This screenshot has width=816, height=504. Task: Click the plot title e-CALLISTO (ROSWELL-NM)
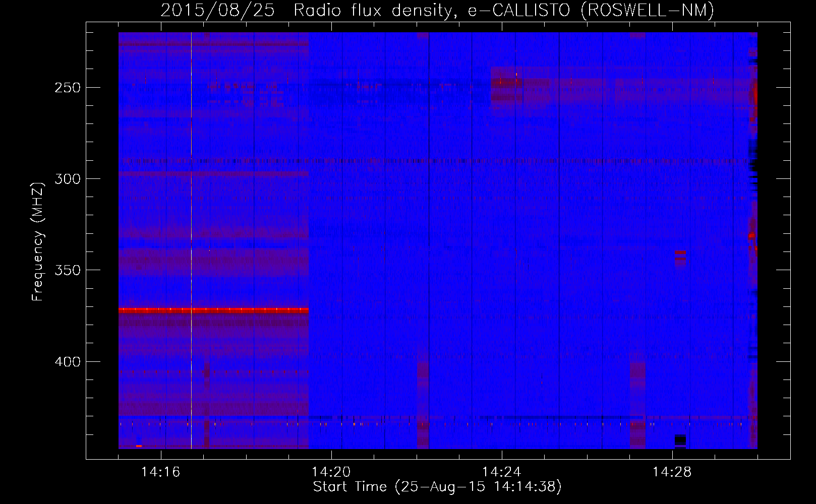(x=591, y=10)
